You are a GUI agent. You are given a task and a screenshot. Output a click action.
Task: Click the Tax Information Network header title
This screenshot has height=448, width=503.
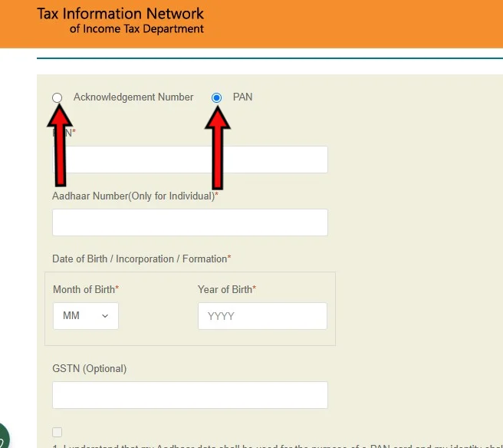tap(120, 14)
